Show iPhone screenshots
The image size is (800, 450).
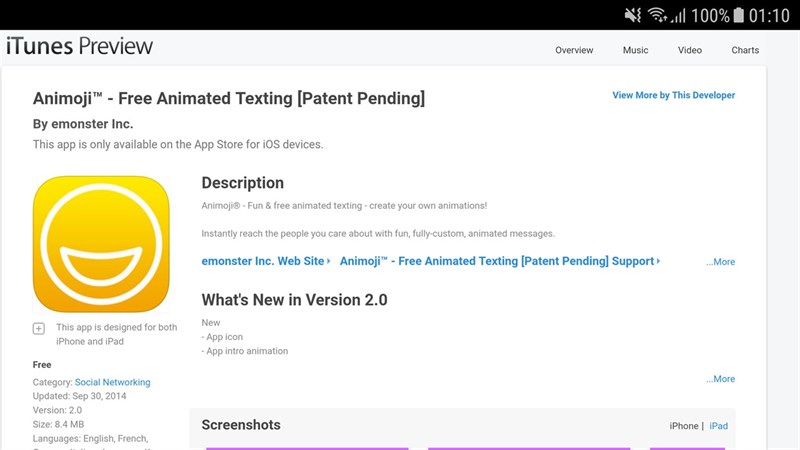684,426
